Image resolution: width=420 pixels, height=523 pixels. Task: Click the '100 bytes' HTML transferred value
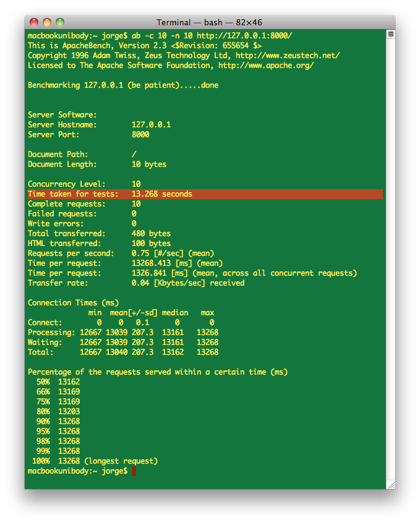(152, 244)
